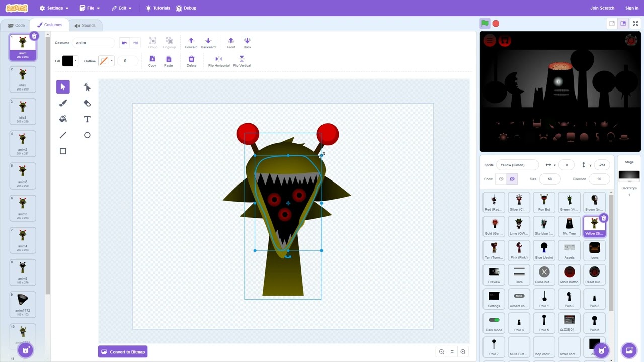Viewport: 644px width, 362px height.
Task: Edit the sprite x position field
Action: pyautogui.click(x=567, y=165)
